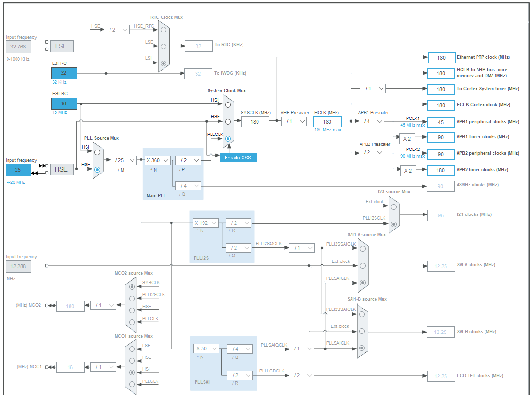Open the Main PLL /P divider dropdown

[188, 160]
